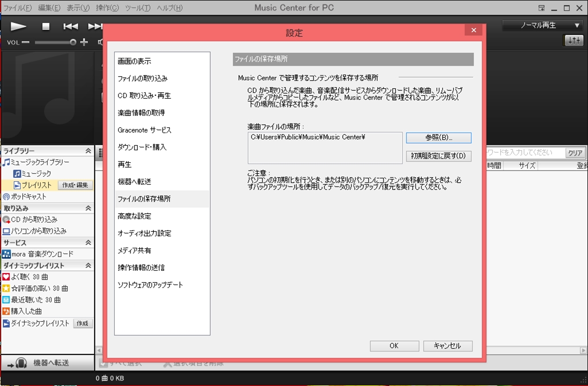
Task: Select Gracenote サービス settings category
Action: [x=162, y=130]
